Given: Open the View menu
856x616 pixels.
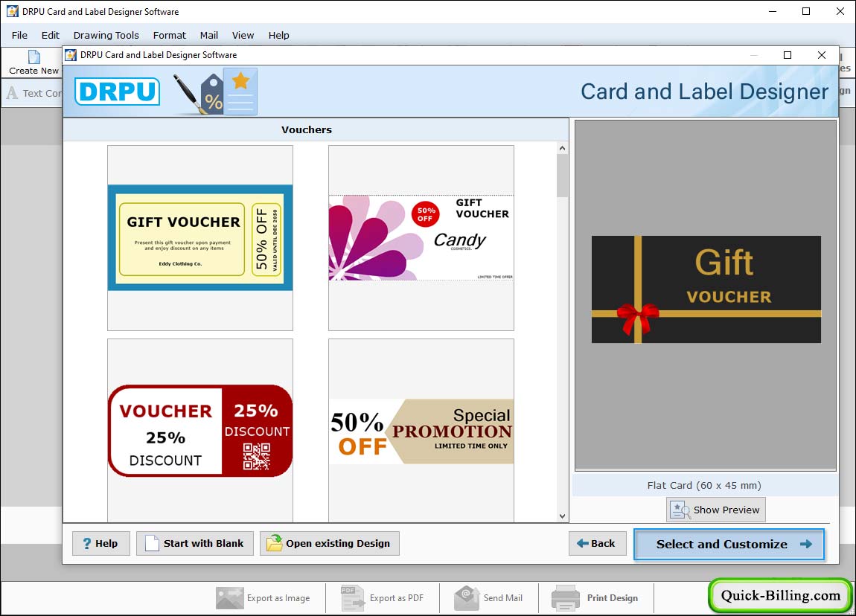Looking at the screenshot, I should (243, 36).
